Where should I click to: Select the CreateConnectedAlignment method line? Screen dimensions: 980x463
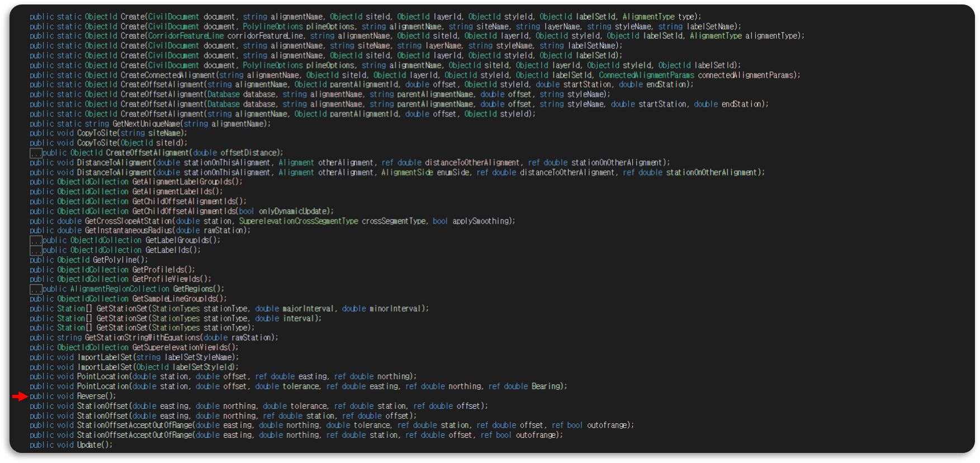tap(415, 75)
